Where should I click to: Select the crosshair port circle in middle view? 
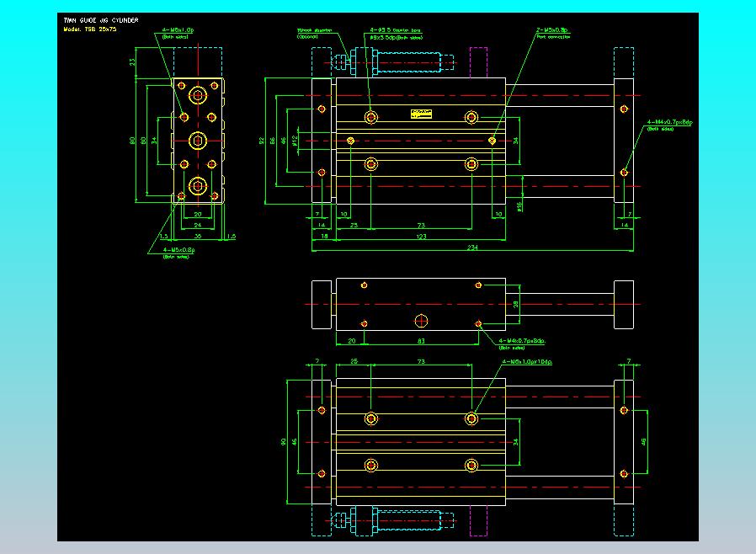421,321
